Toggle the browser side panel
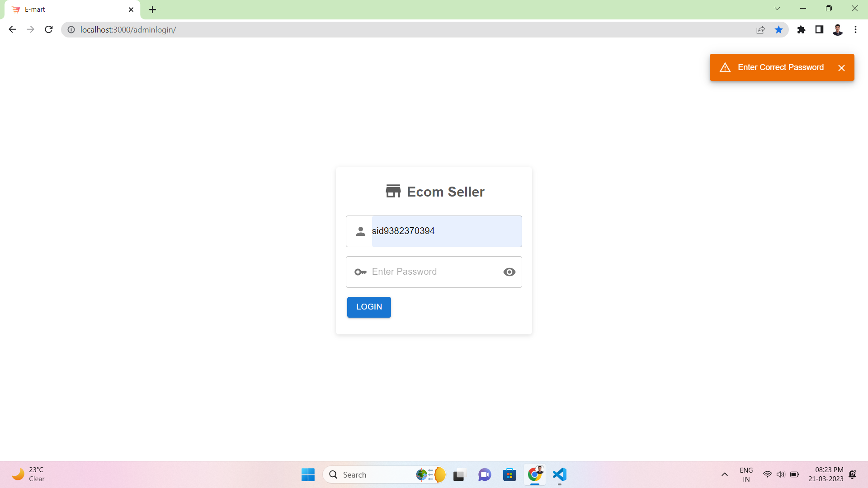The image size is (868, 488). click(819, 29)
